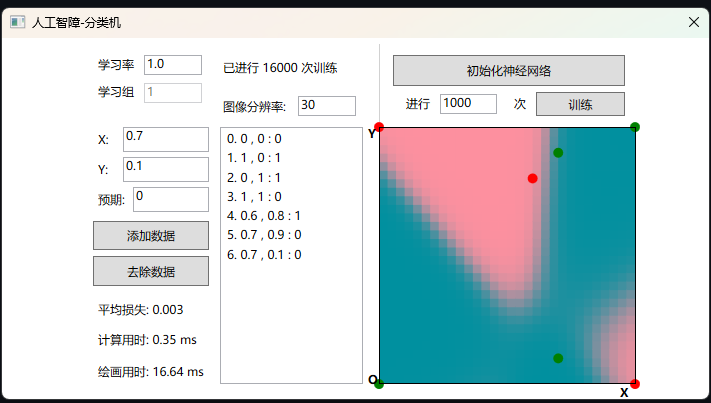Click the red point on the Y axis label corner

(379, 127)
